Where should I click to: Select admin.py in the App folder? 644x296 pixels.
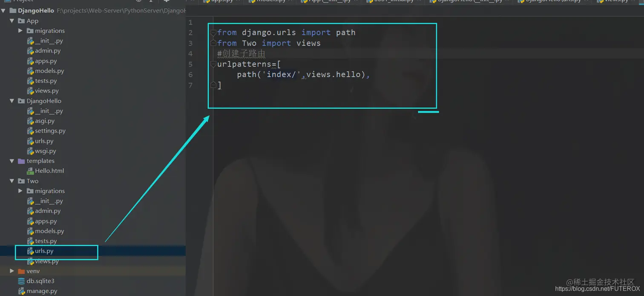click(48, 50)
